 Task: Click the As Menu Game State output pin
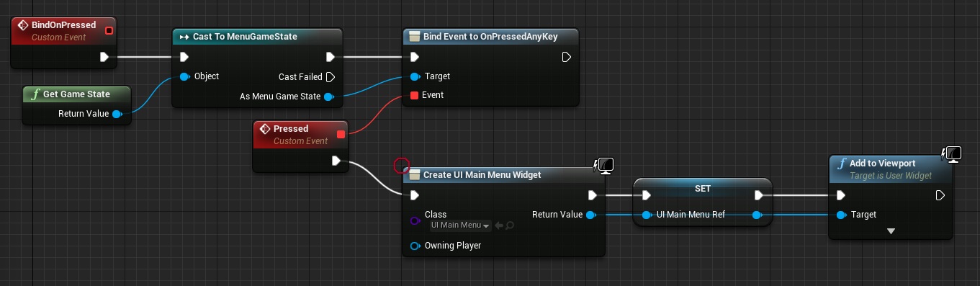click(x=328, y=97)
